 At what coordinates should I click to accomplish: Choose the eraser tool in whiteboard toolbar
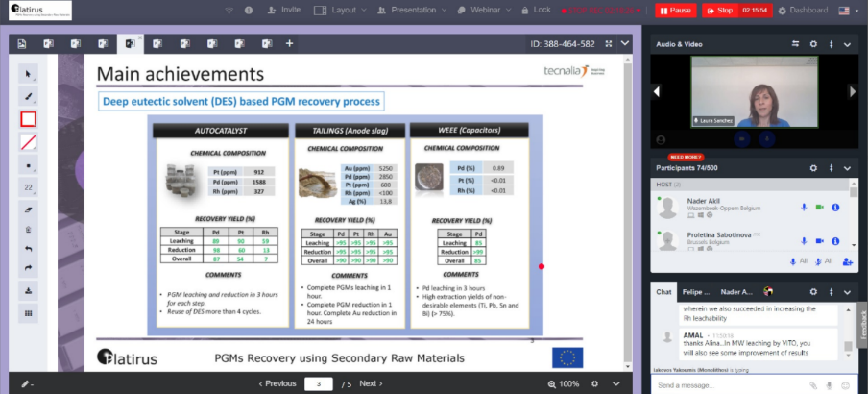click(x=28, y=209)
